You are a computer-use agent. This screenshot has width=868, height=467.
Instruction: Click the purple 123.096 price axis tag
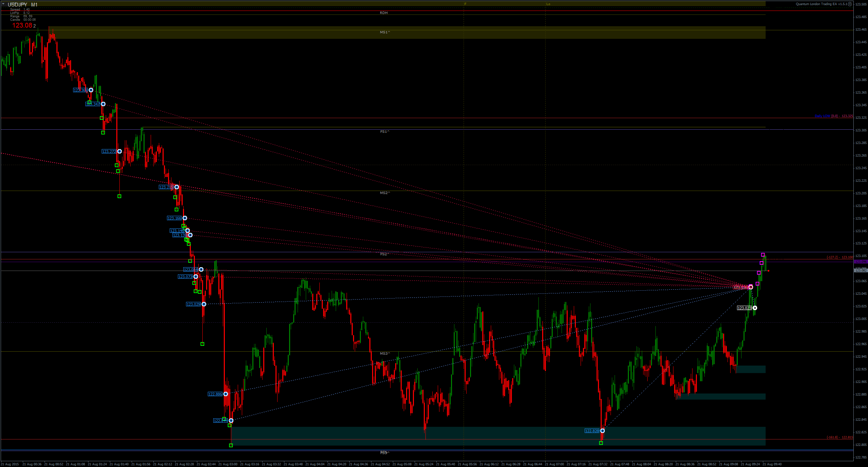coord(861,261)
